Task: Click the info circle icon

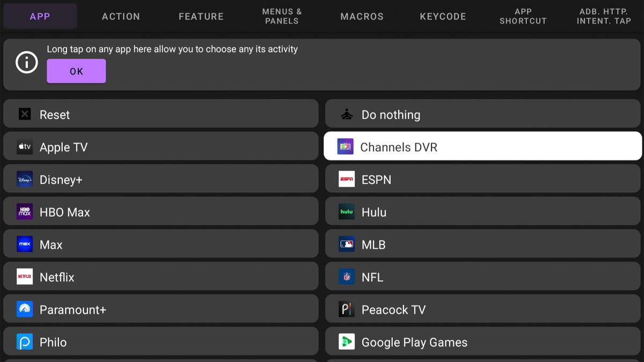Action: (27, 62)
